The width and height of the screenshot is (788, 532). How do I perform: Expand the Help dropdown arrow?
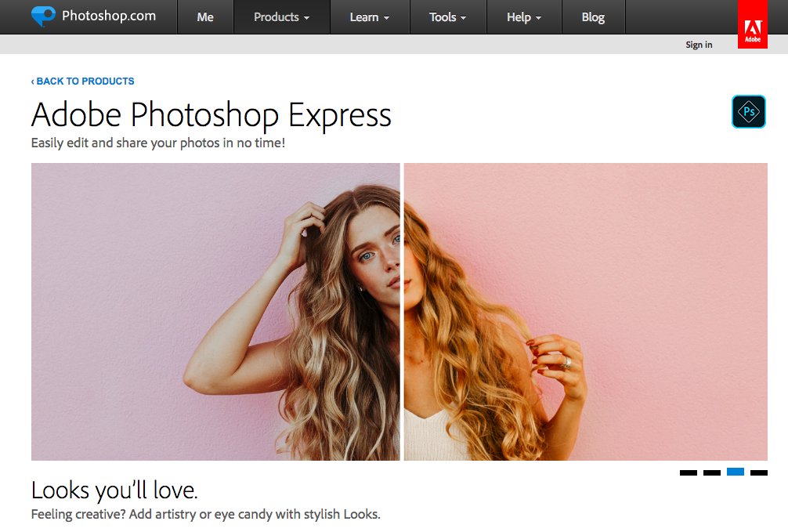tap(538, 18)
